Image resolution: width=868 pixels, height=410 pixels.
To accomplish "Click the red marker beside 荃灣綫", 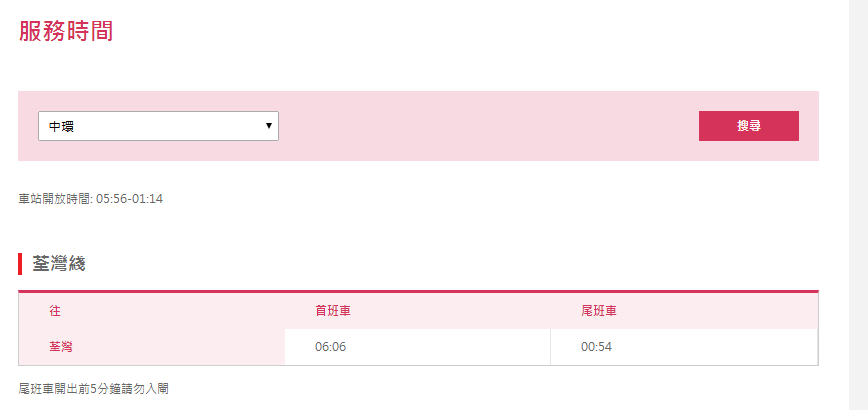I will (20, 265).
